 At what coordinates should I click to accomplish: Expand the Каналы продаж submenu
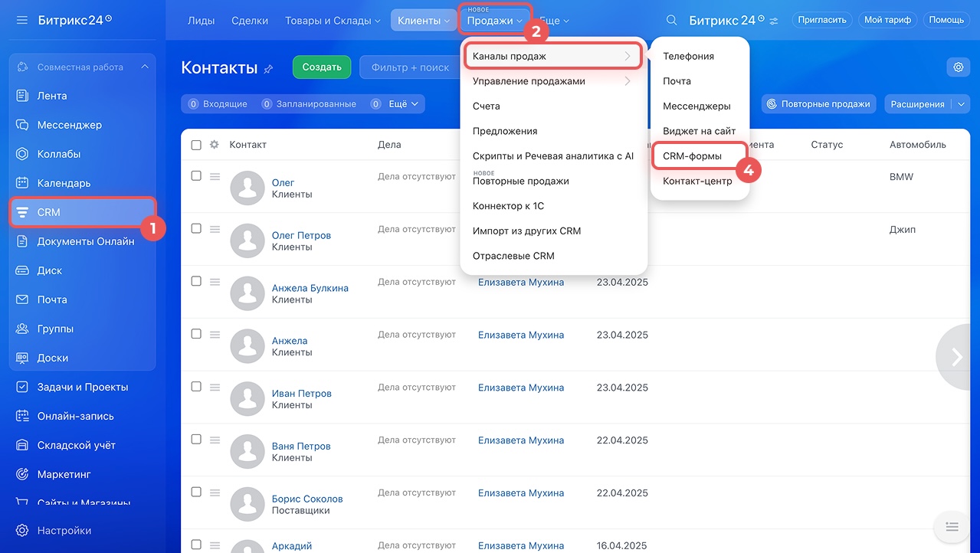click(x=553, y=57)
